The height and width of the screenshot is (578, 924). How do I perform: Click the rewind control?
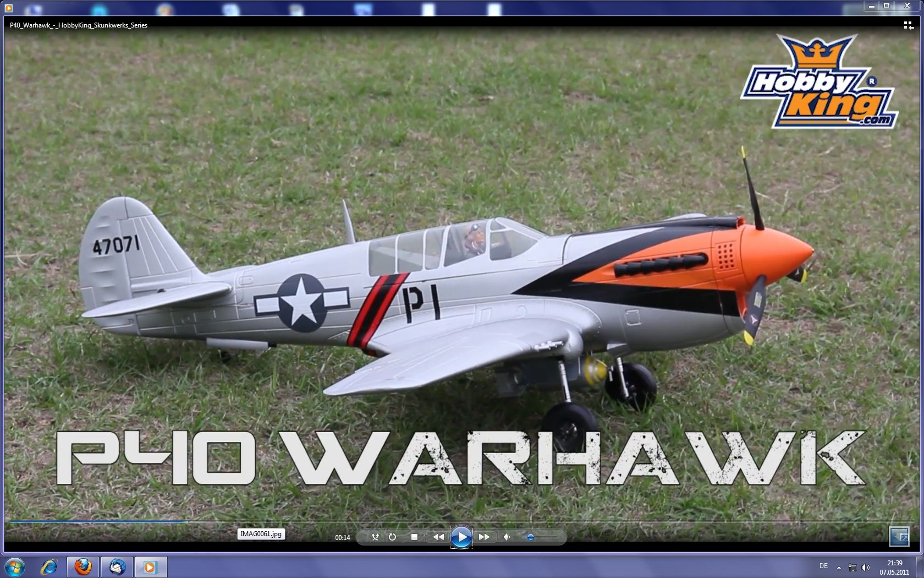pyautogui.click(x=439, y=537)
